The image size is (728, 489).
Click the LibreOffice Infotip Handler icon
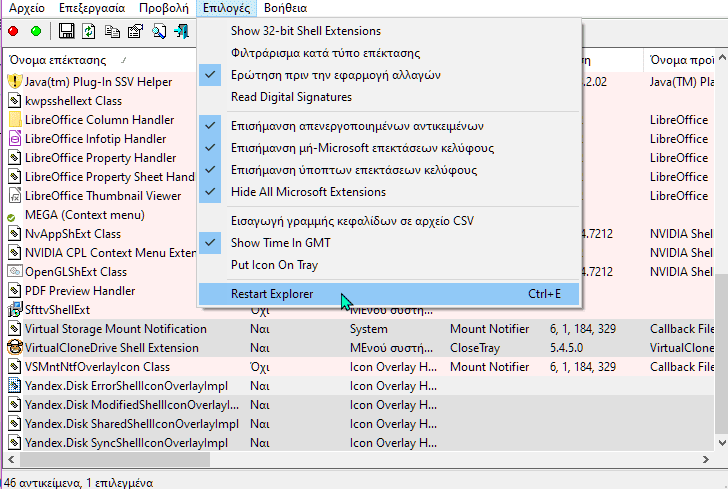(15, 139)
